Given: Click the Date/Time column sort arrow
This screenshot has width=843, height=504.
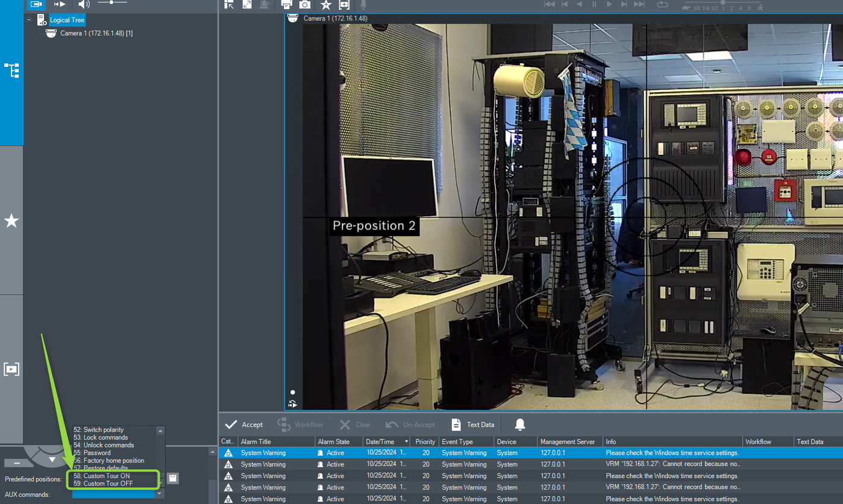Looking at the screenshot, I should pyautogui.click(x=406, y=442).
